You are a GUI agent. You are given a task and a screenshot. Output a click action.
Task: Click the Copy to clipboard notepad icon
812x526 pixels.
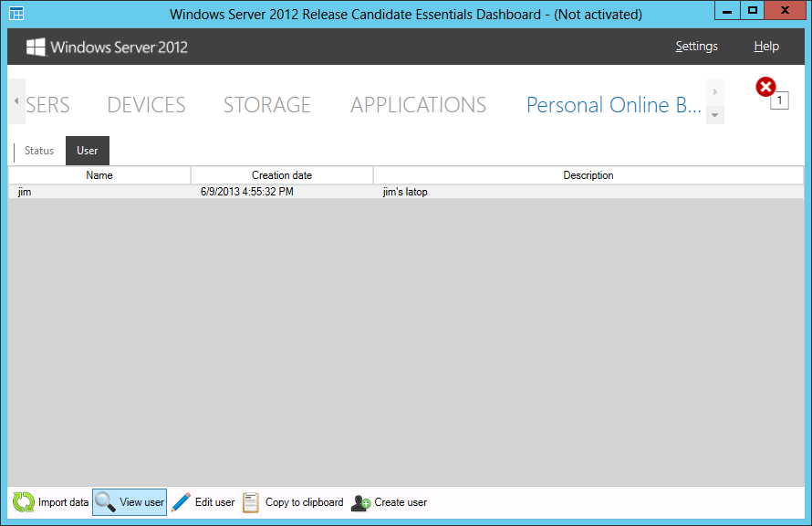(251, 502)
